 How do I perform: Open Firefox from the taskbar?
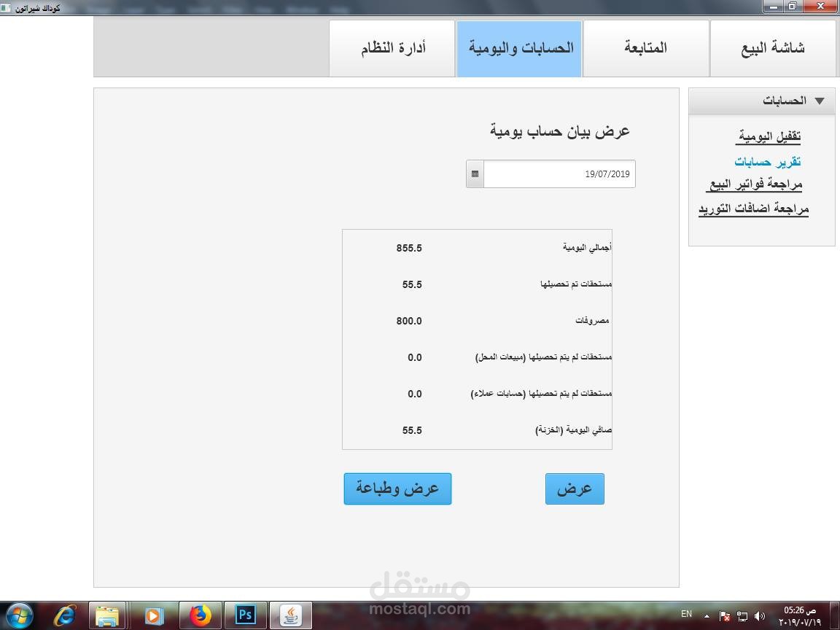(199, 615)
